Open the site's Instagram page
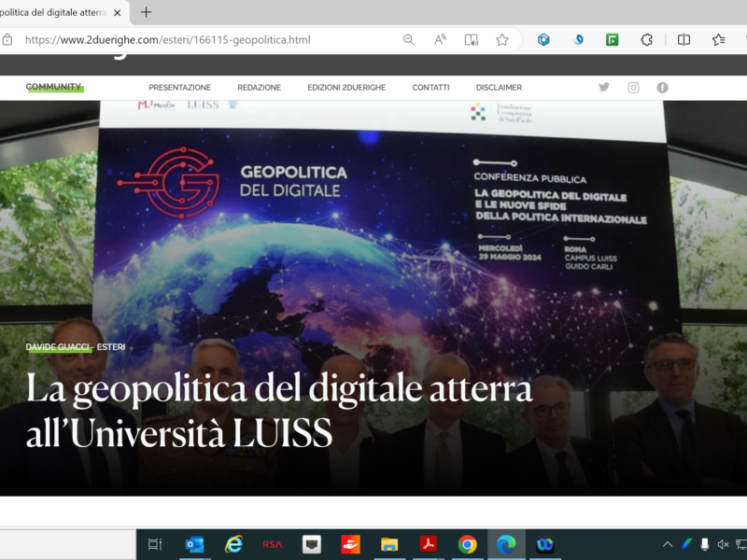 pos(633,88)
